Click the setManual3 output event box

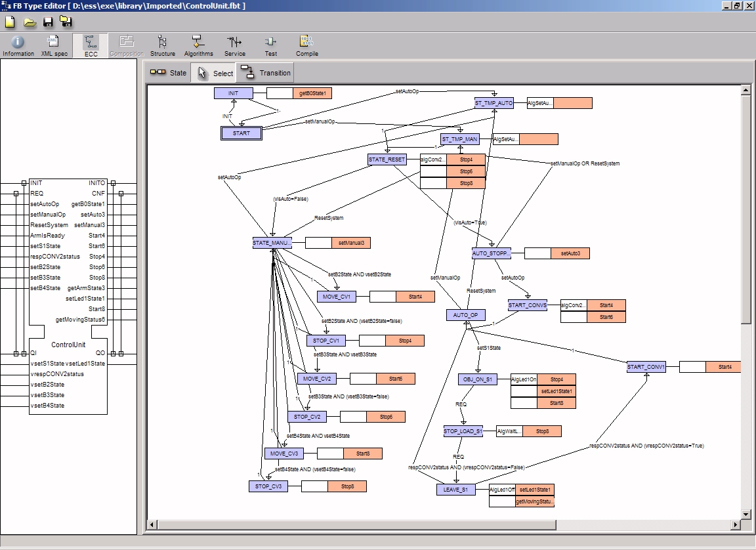click(352, 243)
